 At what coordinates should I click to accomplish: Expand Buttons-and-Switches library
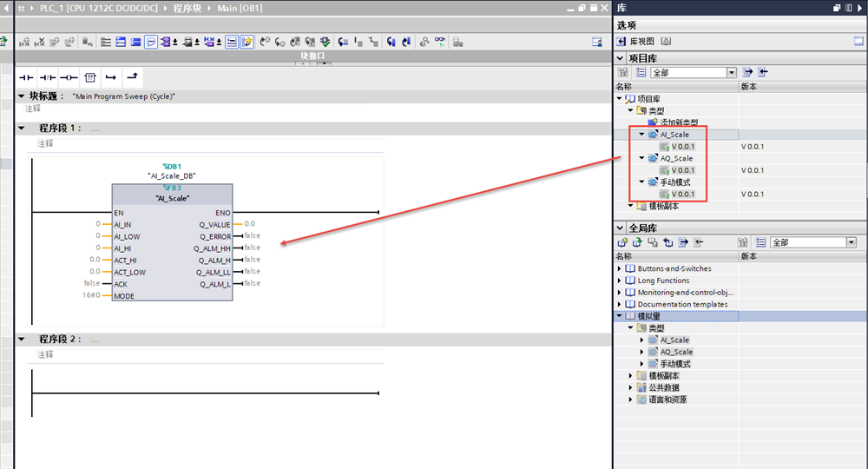(620, 268)
